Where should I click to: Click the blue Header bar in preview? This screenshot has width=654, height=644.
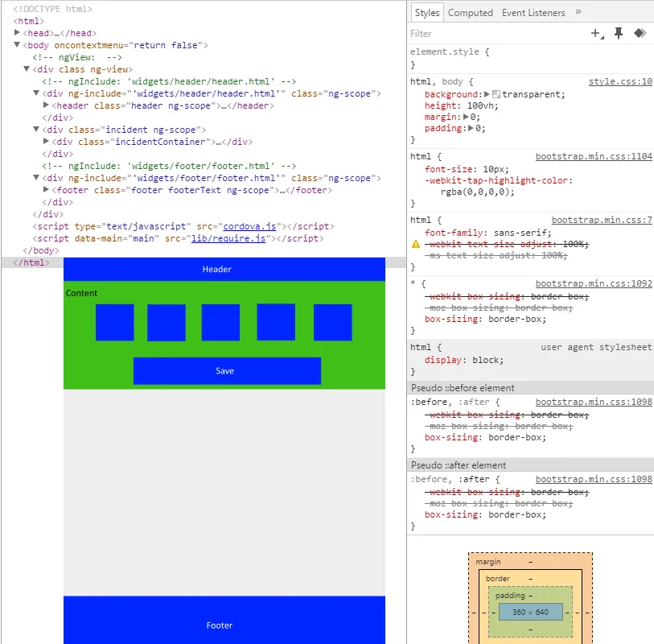click(224, 269)
